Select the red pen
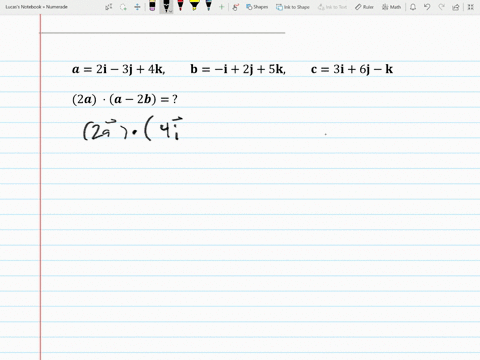The width and height of the screenshot is (480, 360). (x=180, y=6)
